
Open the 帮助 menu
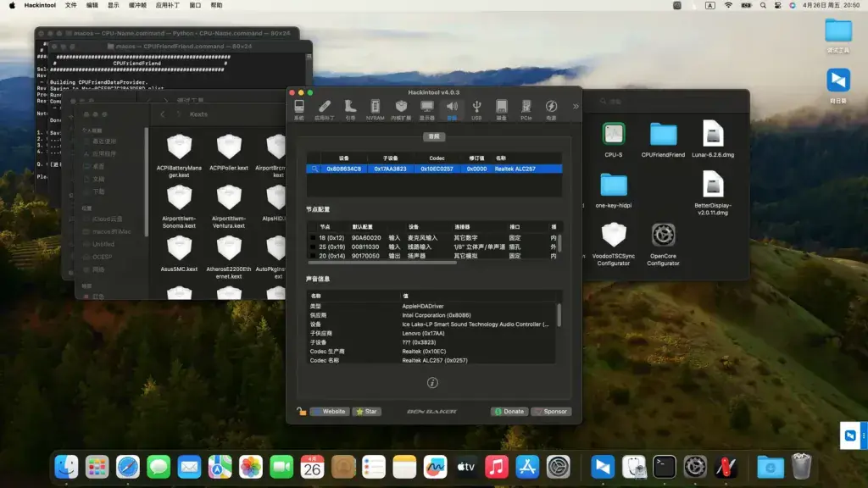(x=216, y=6)
